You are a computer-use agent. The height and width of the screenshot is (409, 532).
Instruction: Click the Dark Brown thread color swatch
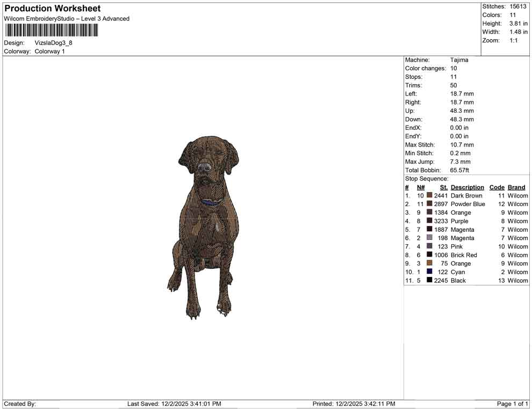pos(429,195)
